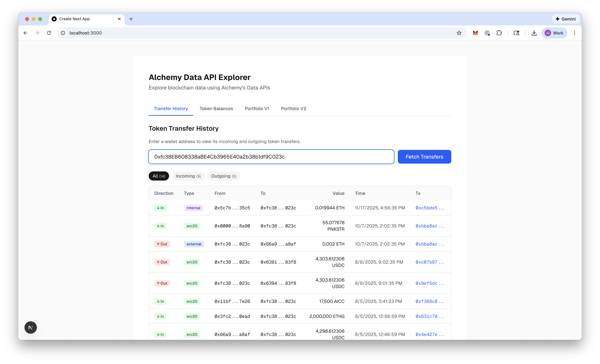The width and height of the screenshot is (600, 364).
Task: Switch to the Token Balances tab
Action: point(216,109)
